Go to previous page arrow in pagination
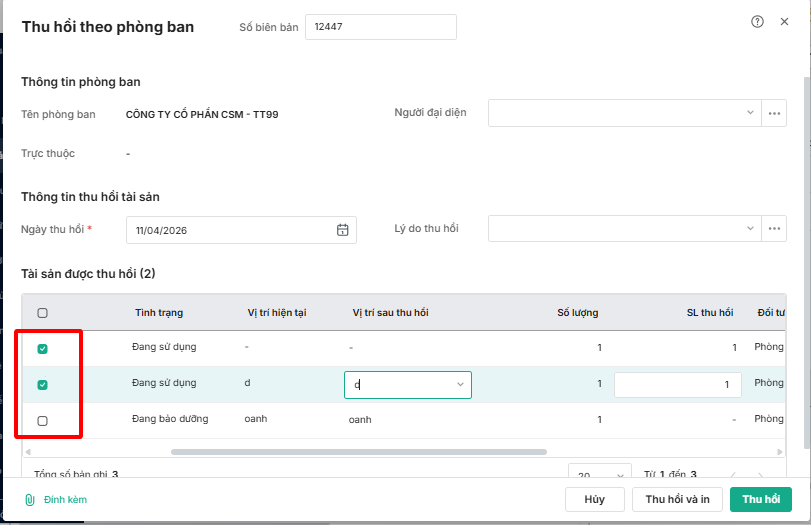Image resolution: width=811 pixels, height=525 pixels. pyautogui.click(x=731, y=475)
